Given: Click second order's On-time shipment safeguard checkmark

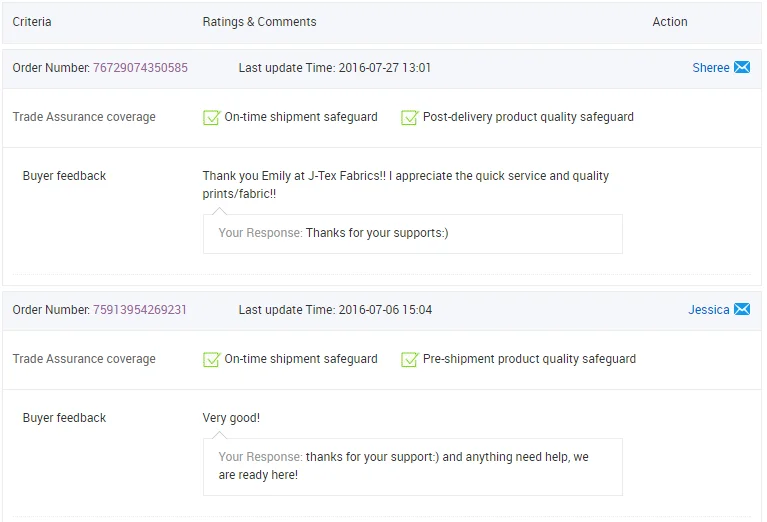Looking at the screenshot, I should tap(211, 360).
